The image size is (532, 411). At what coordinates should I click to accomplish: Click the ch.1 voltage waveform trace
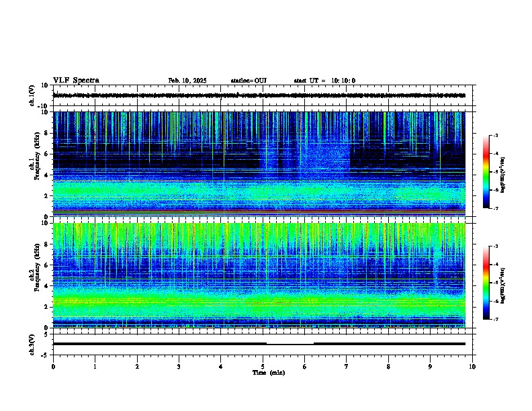(x=259, y=95)
